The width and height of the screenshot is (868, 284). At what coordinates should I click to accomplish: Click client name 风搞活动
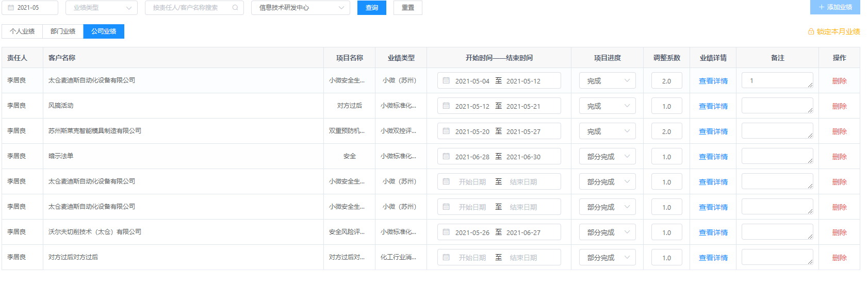[x=61, y=106]
